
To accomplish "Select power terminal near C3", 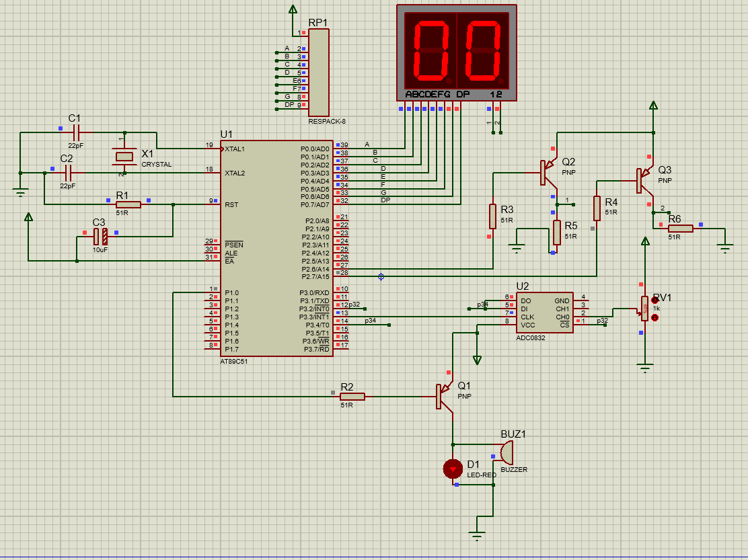I will point(28,217).
